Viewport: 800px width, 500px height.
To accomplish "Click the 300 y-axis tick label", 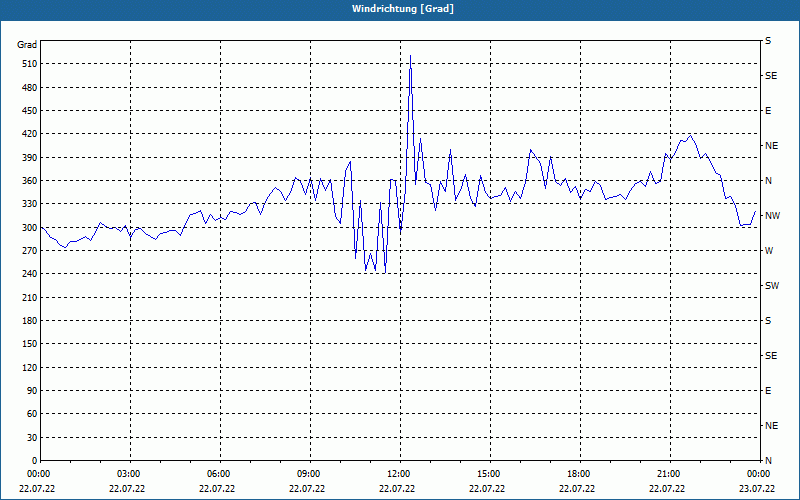I will [31, 227].
